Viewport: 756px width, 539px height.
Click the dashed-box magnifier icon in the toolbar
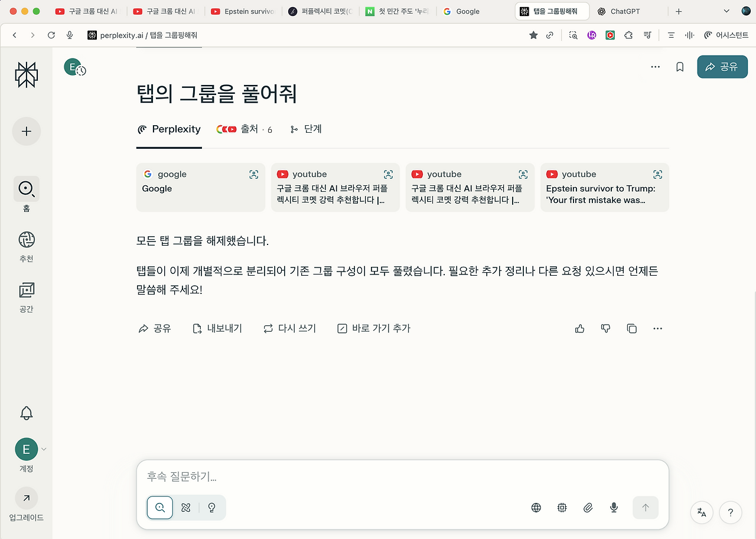[573, 35]
